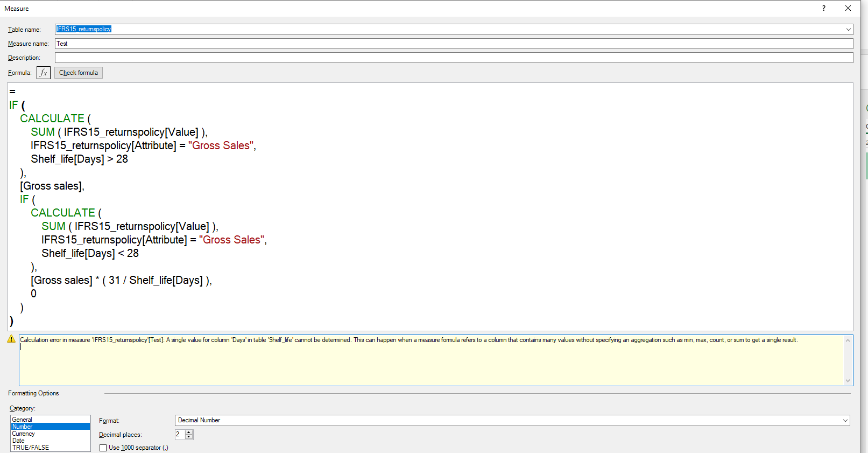The height and width of the screenshot is (453, 868).
Task: Click into the Measure name field
Action: click(454, 44)
